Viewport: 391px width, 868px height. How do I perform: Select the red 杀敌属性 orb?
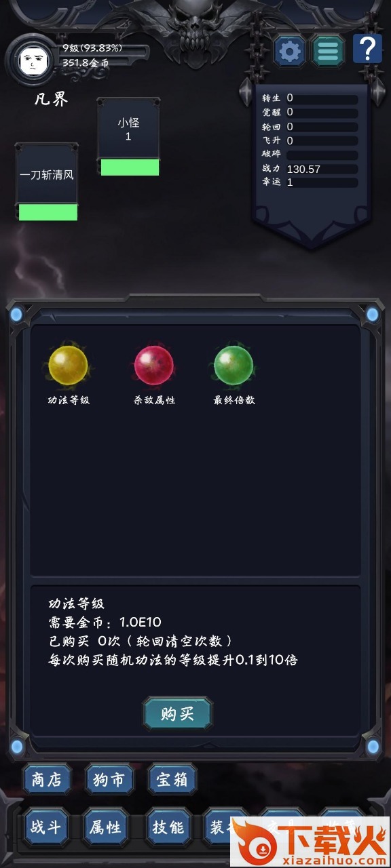point(154,365)
